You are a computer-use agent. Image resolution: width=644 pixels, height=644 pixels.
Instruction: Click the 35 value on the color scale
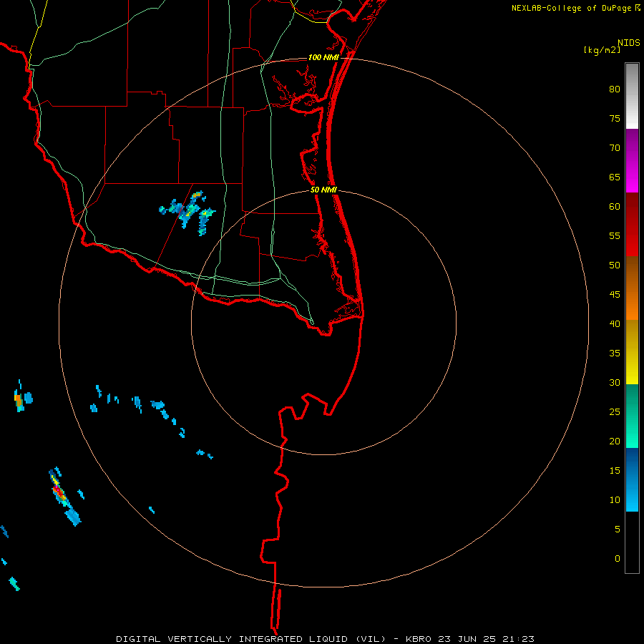[x=615, y=353]
